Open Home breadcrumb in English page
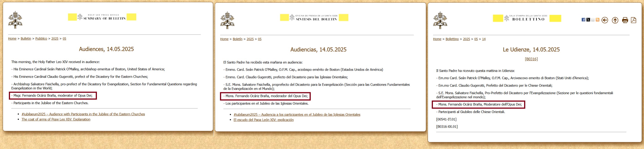 (12, 38)
